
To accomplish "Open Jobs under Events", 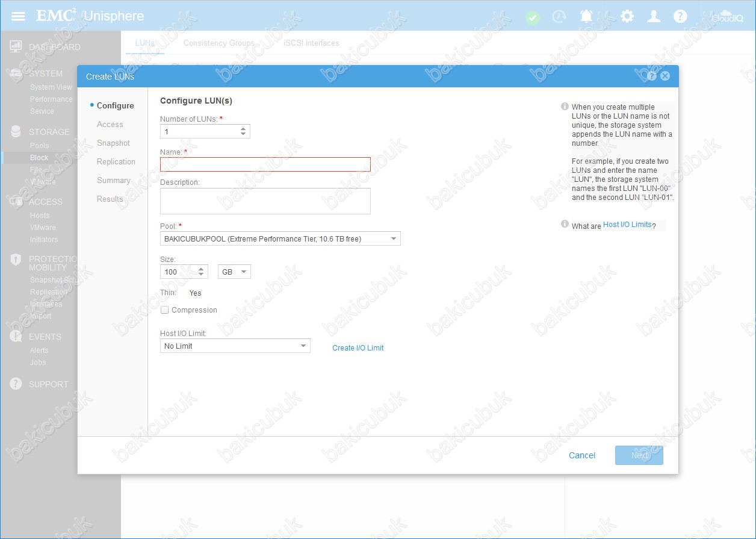I will point(38,363).
